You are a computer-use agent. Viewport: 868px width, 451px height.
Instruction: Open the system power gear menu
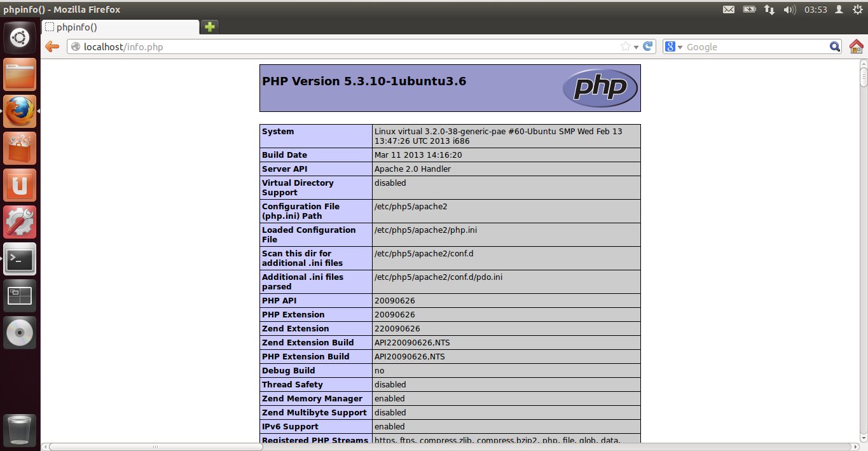(857, 10)
